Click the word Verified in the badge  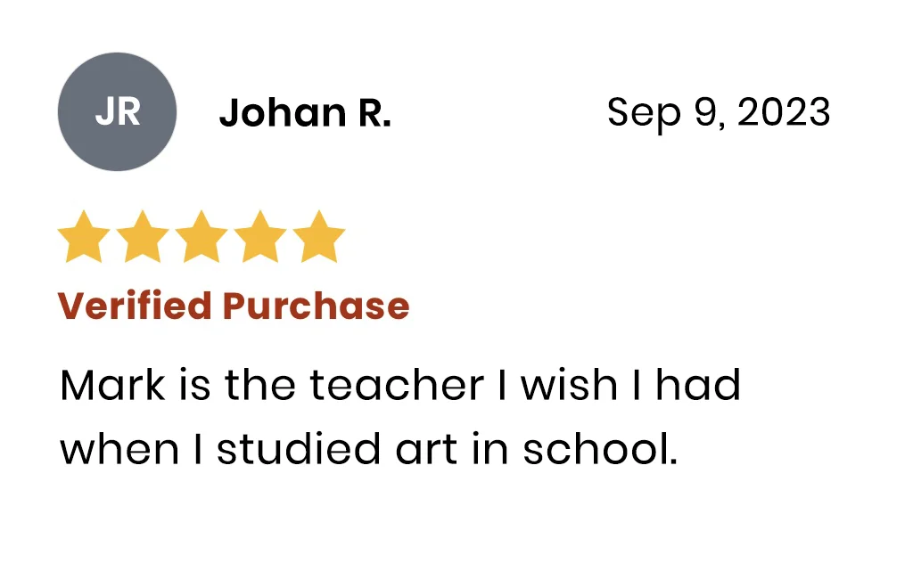pos(135,306)
